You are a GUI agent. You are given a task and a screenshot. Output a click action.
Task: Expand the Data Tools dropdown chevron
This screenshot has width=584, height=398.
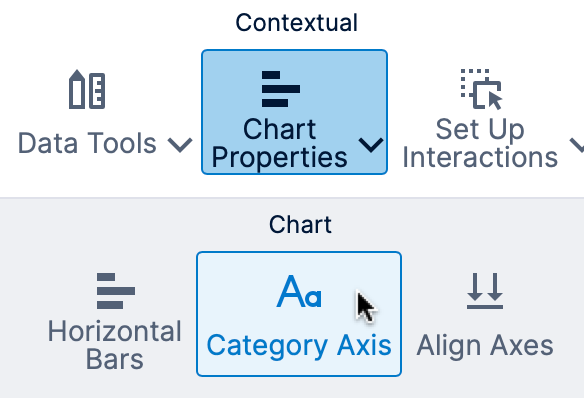pyautogui.click(x=180, y=145)
